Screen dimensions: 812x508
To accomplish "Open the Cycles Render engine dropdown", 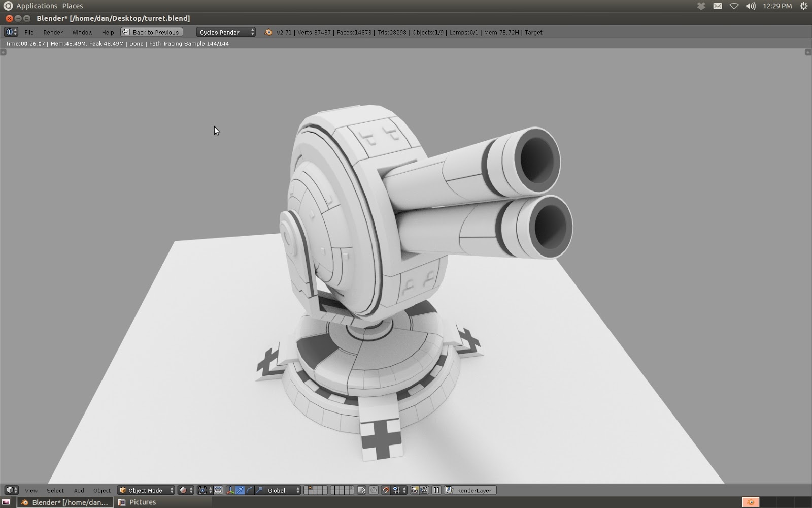I will point(225,32).
